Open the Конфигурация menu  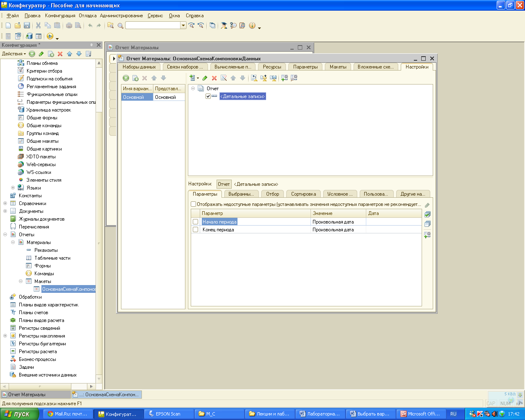point(60,16)
